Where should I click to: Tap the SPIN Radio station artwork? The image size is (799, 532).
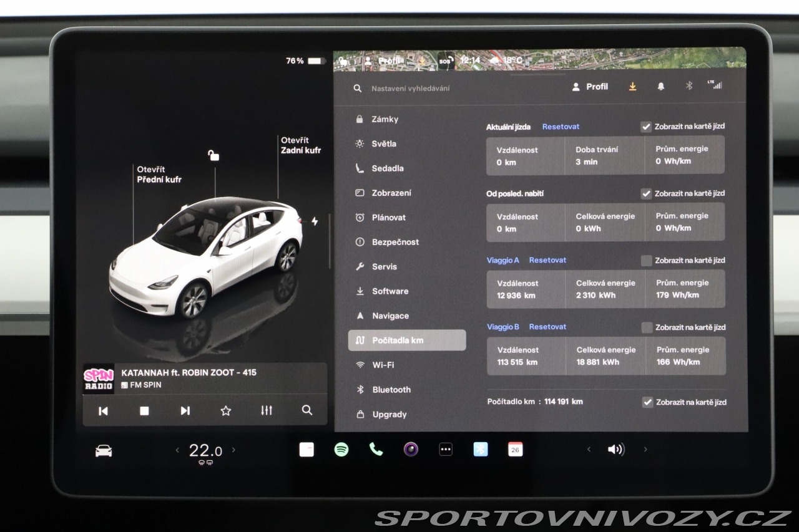[99, 379]
